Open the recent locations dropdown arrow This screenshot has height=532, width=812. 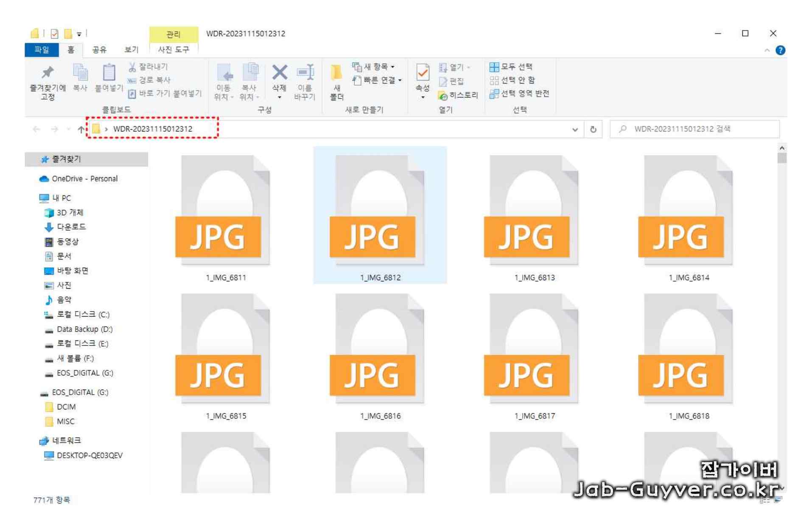point(68,129)
